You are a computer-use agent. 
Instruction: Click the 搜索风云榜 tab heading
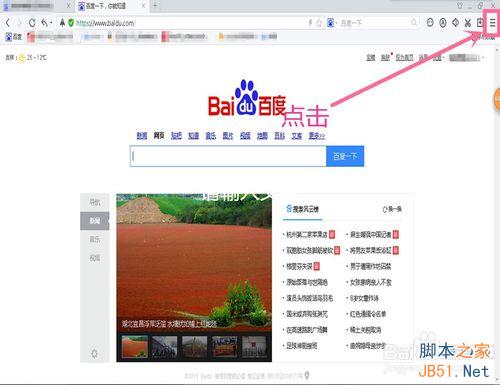coord(303,209)
